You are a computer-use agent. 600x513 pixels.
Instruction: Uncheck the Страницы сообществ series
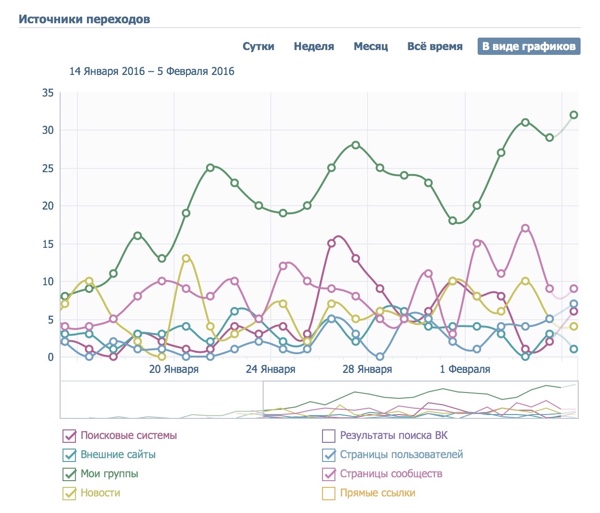click(x=328, y=474)
